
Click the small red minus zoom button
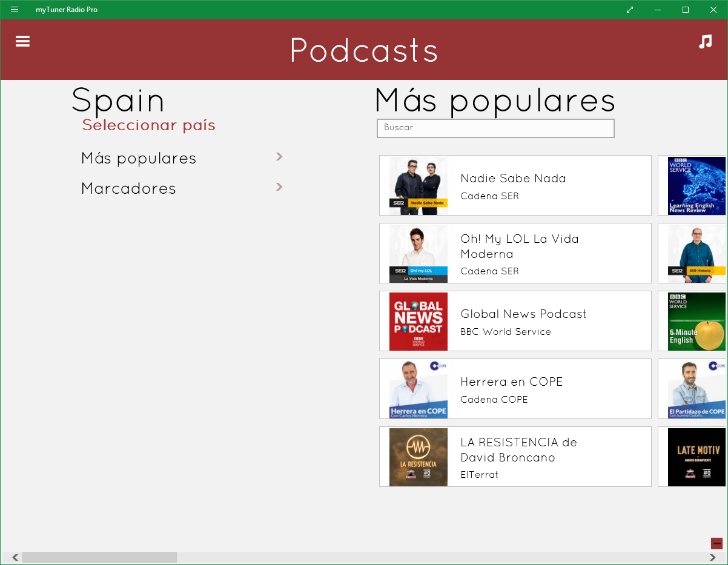coord(716,543)
